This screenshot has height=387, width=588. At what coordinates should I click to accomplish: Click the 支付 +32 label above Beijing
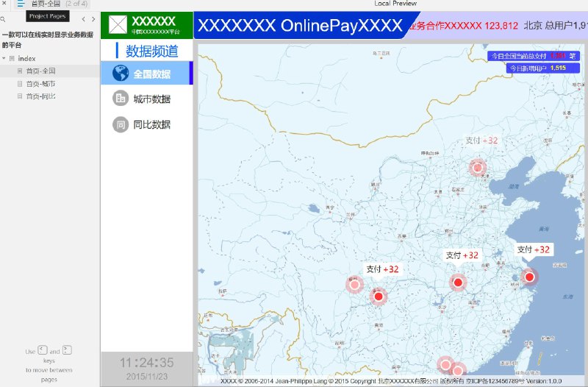tap(481, 141)
